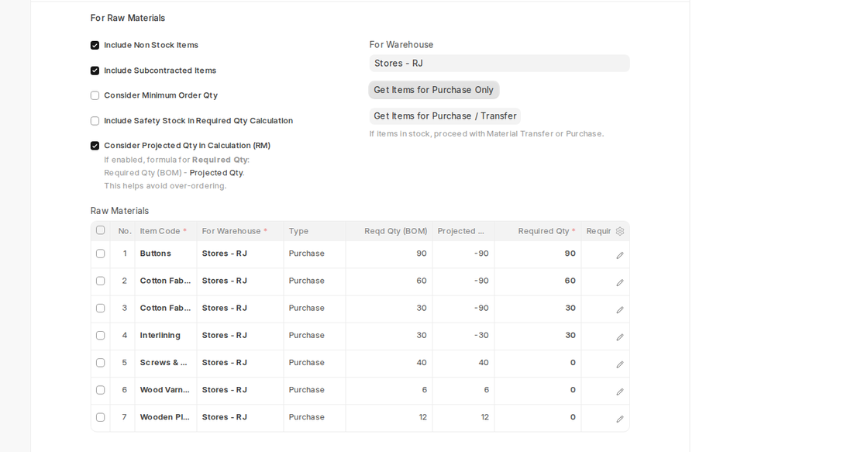The height and width of the screenshot is (452, 868).
Task: Click the Required Qty column header
Action: point(538,231)
